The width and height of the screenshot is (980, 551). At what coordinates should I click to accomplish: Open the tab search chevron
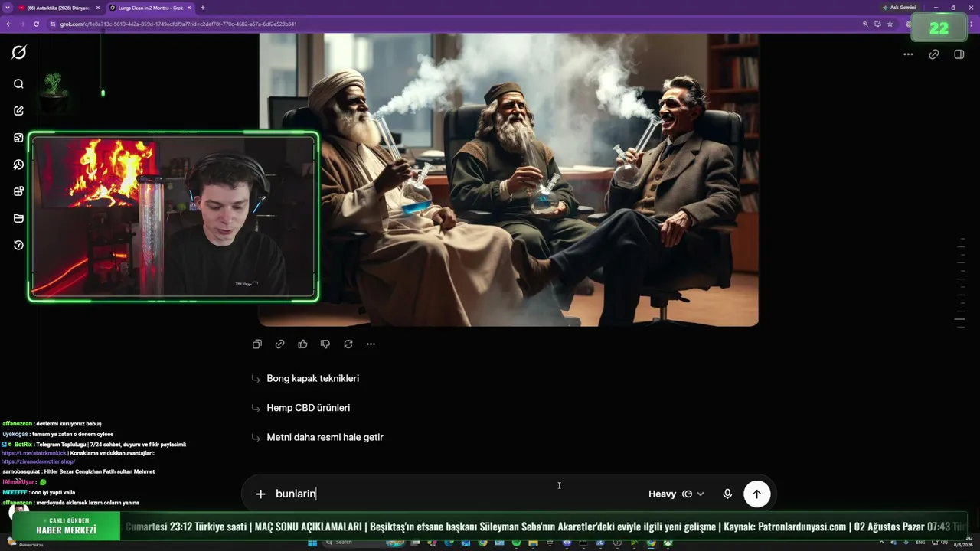tap(7, 8)
